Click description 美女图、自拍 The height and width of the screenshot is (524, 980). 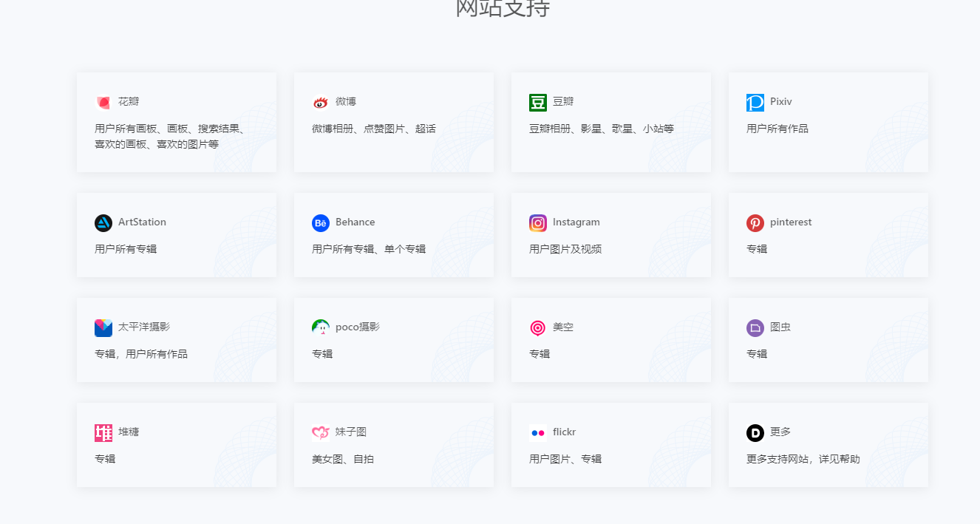pyautogui.click(x=343, y=459)
